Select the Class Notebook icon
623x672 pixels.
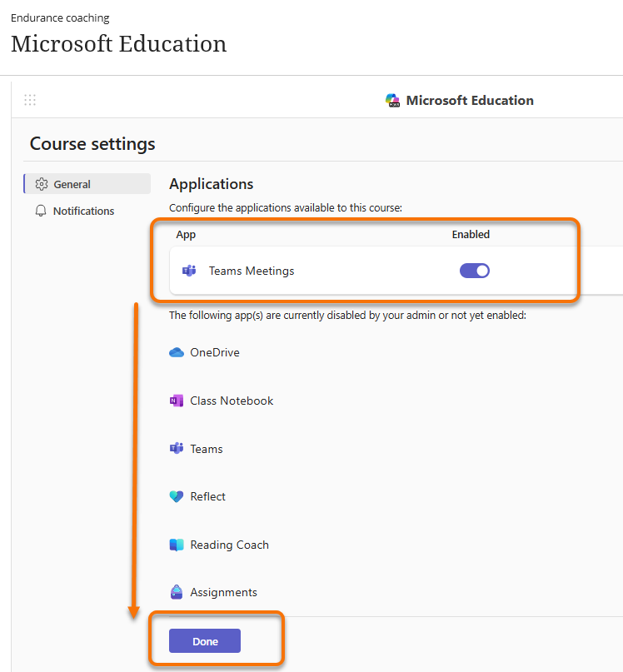[x=176, y=401]
